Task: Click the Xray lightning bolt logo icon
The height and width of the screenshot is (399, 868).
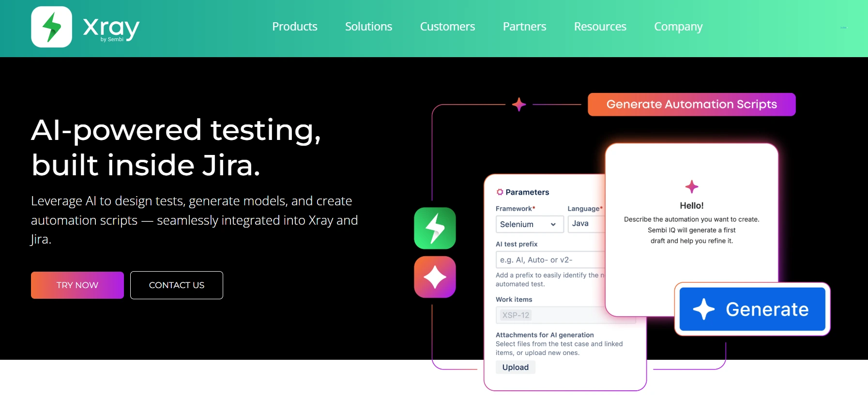Action: pyautogui.click(x=52, y=27)
